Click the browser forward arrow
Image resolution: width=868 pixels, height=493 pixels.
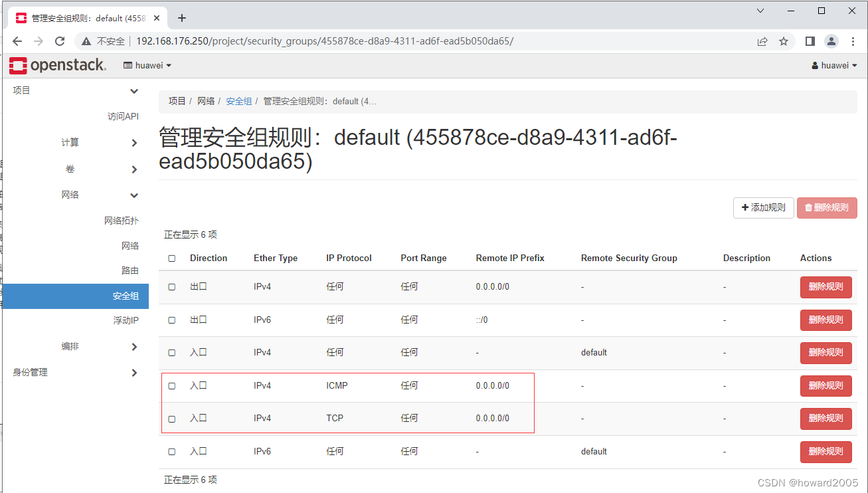tap(39, 41)
